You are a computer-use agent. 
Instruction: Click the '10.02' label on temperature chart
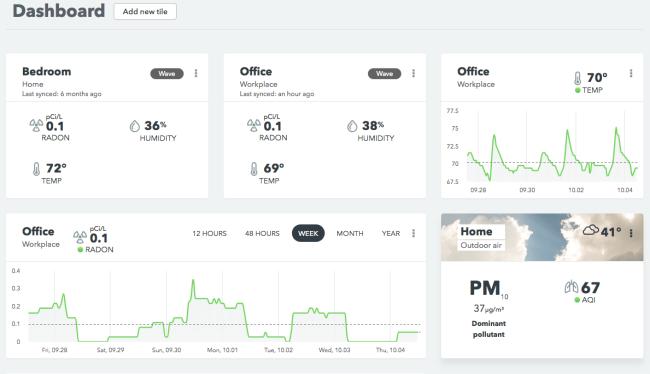(x=576, y=190)
